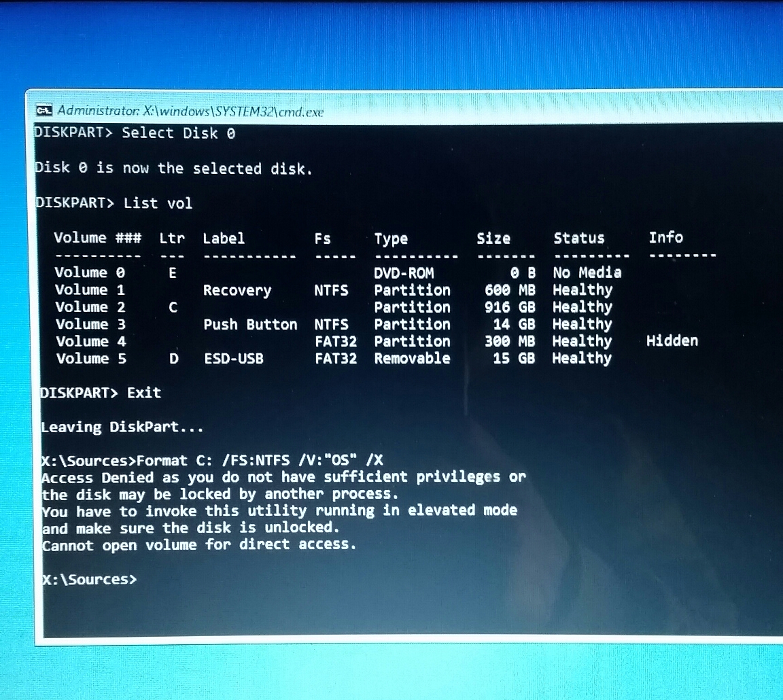Image resolution: width=783 pixels, height=700 pixels.
Task: Click the 'You have to invoke this utility' line
Action: (x=279, y=511)
